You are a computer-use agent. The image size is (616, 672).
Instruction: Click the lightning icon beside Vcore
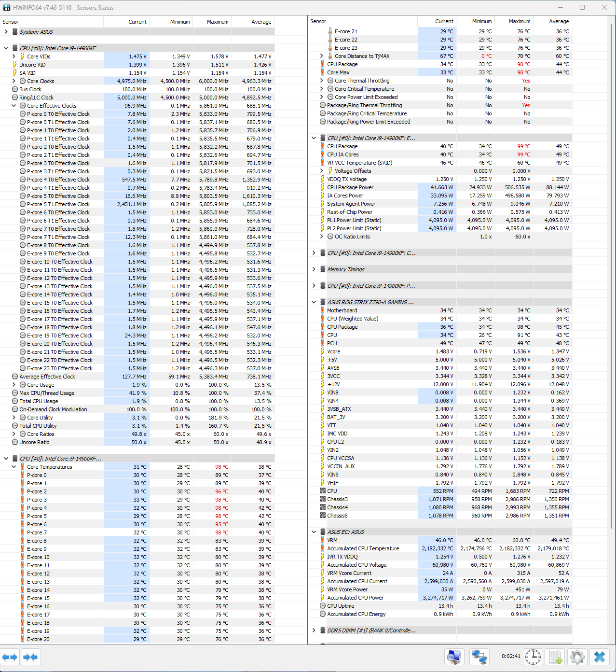click(322, 351)
